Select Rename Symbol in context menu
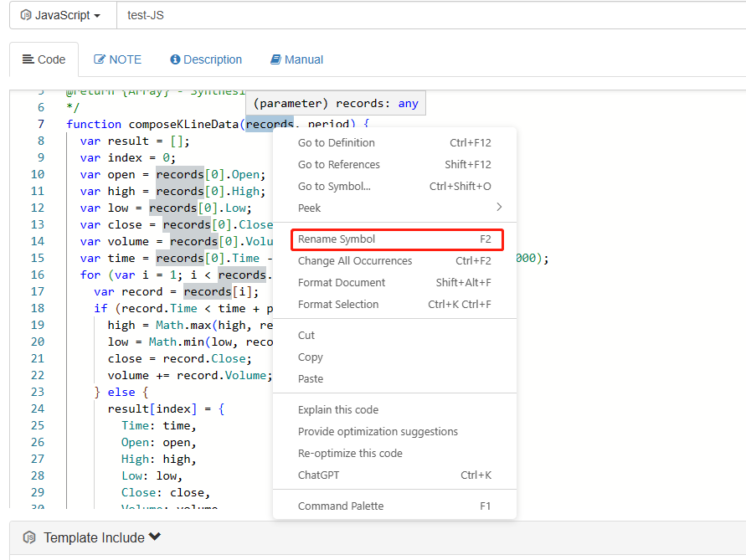The width and height of the screenshot is (746, 560). [x=337, y=239]
